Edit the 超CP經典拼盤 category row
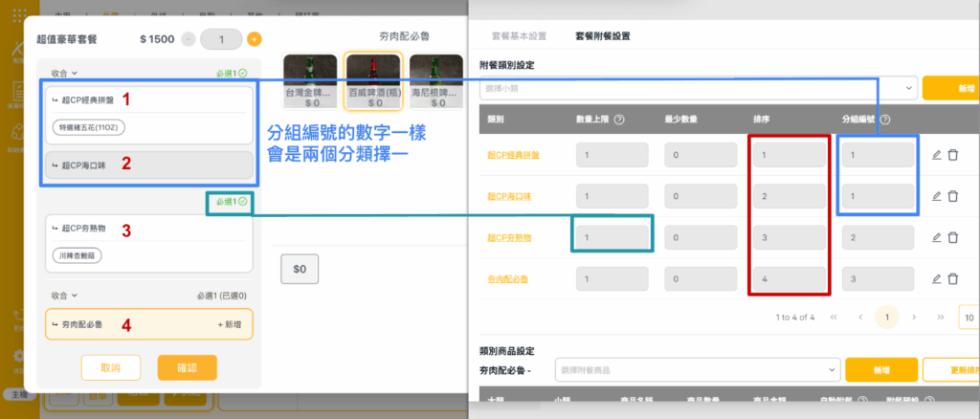The image size is (980, 419). 936,155
